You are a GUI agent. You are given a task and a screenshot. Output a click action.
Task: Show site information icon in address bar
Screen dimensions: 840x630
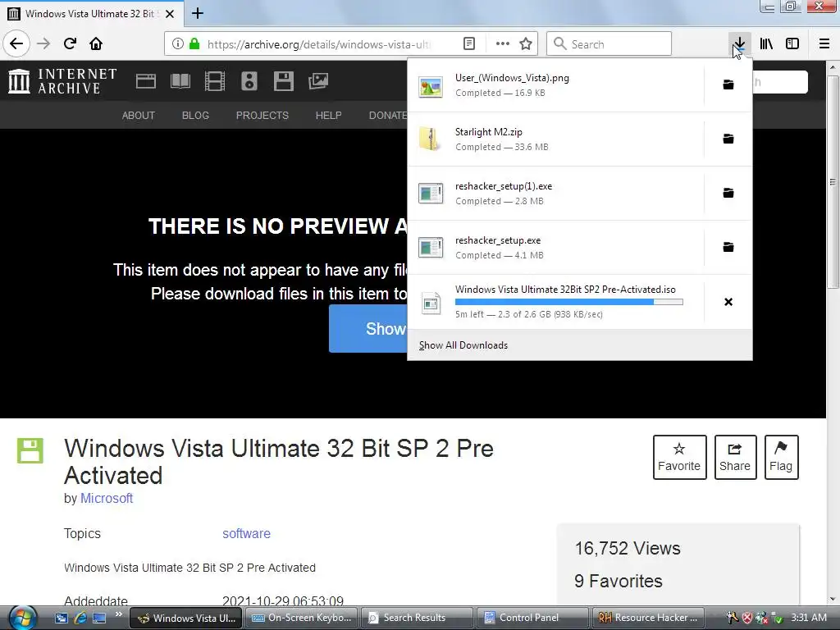tap(177, 44)
